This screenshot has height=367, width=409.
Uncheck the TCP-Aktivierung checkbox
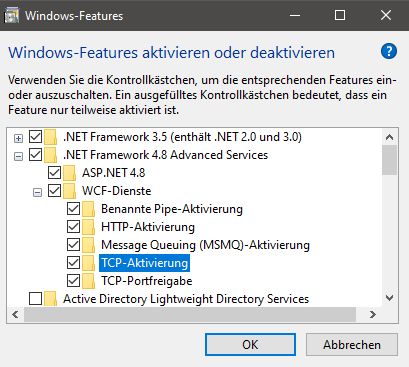(x=73, y=263)
